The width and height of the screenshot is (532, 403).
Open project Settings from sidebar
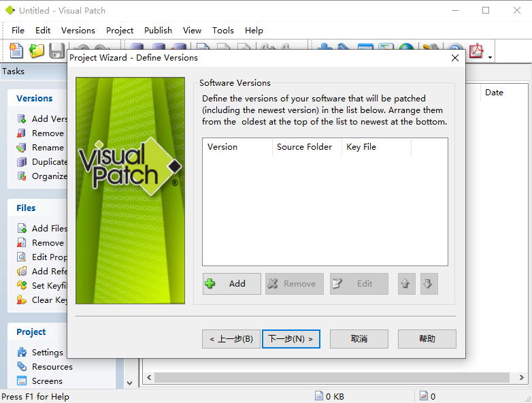[x=40, y=353]
